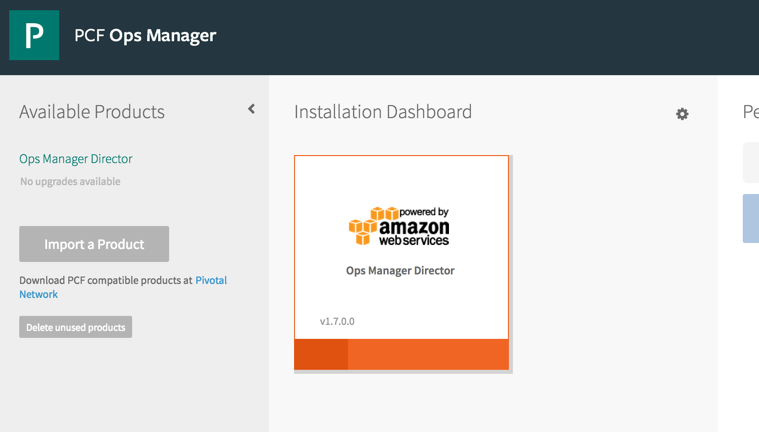Screen dimensions: 759x432
Task: Click the dark orange progress bar segment
Action: click(x=321, y=354)
